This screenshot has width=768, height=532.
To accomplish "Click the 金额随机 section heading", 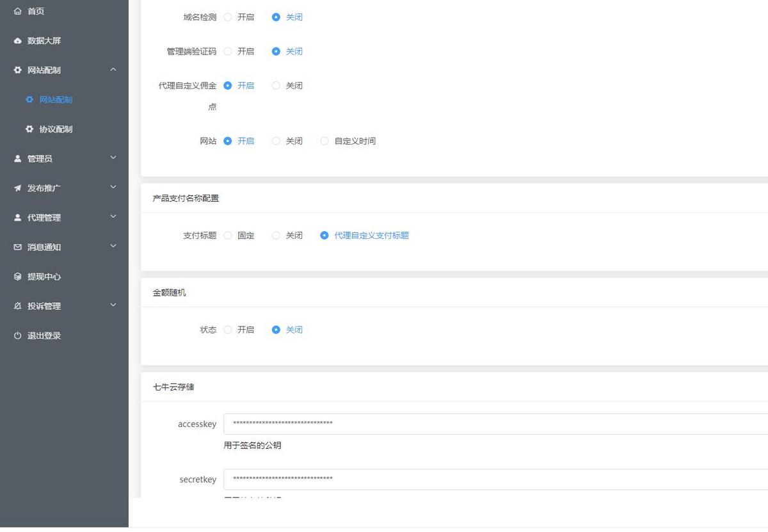I will [x=169, y=293].
